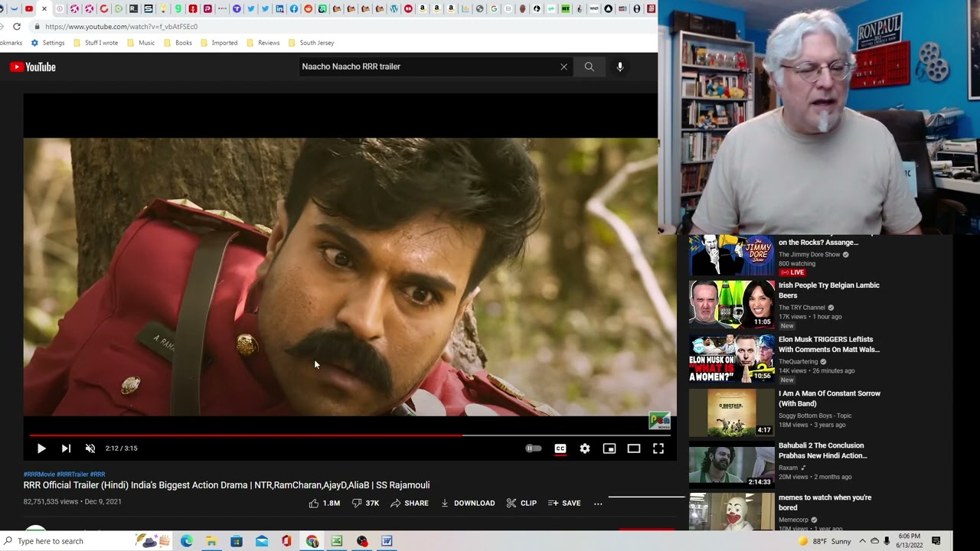Click The TRY Channel name
980x551 pixels.
pyautogui.click(x=802, y=308)
